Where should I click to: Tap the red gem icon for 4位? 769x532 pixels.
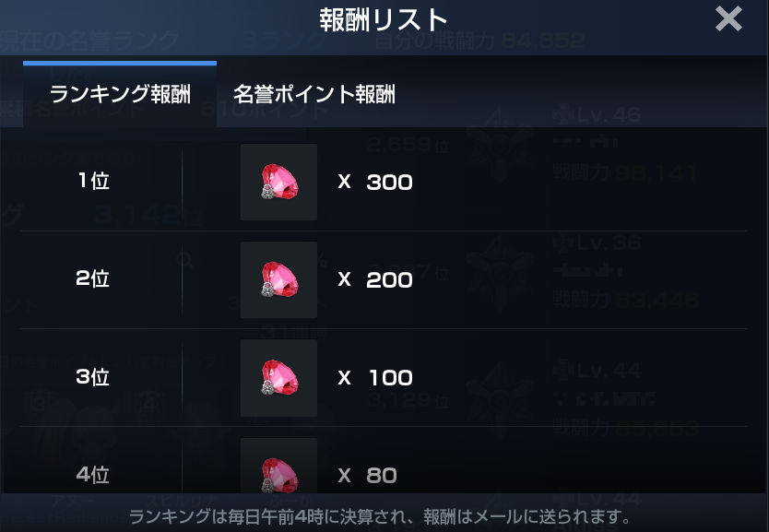(x=278, y=466)
